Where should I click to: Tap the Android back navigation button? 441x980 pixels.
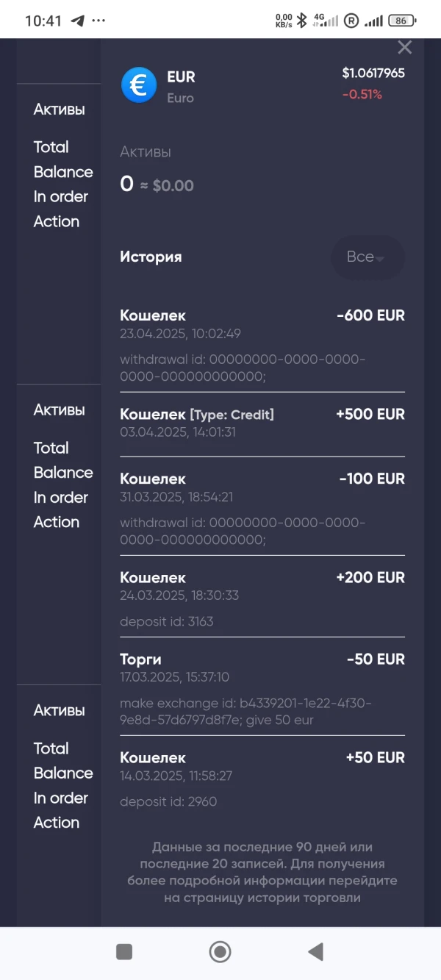click(316, 952)
